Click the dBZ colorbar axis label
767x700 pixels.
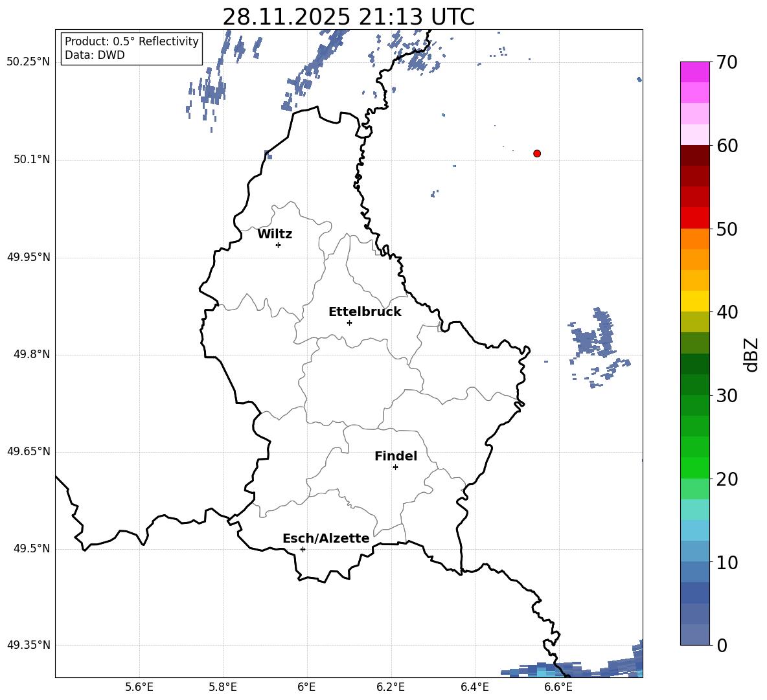pyautogui.click(x=752, y=355)
